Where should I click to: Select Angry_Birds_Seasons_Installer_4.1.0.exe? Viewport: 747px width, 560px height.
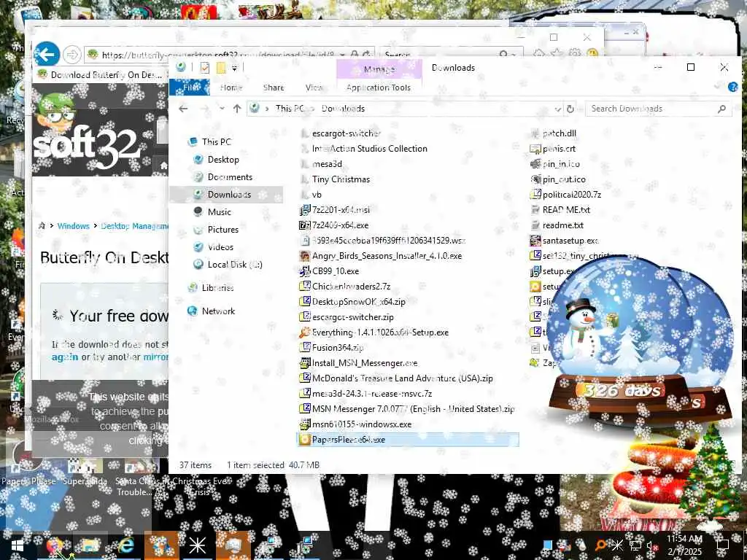(381, 256)
